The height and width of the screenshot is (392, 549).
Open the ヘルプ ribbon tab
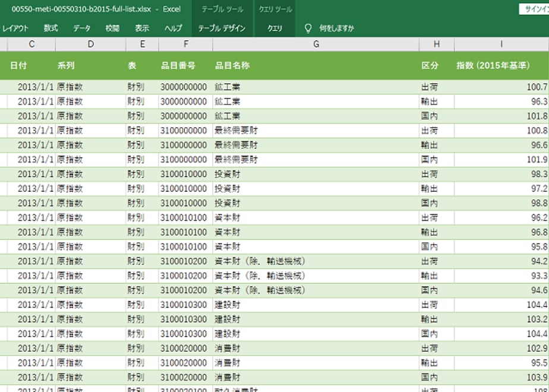[173, 29]
